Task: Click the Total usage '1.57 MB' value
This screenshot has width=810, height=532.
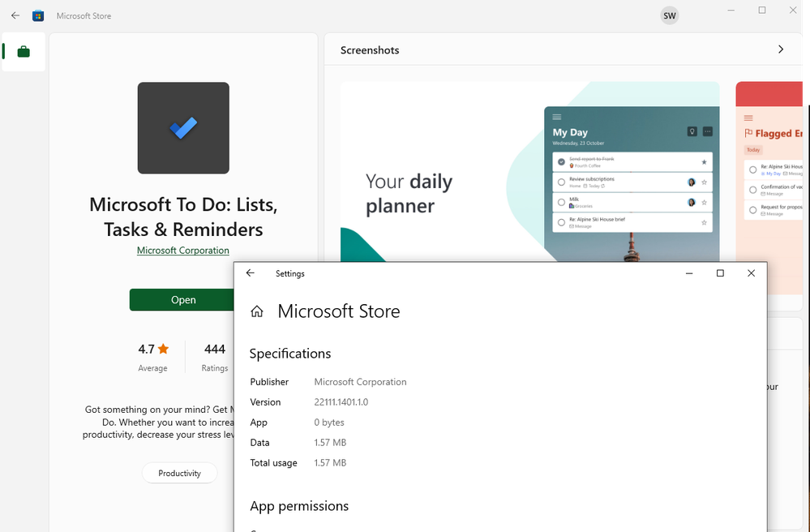Action: (x=330, y=463)
